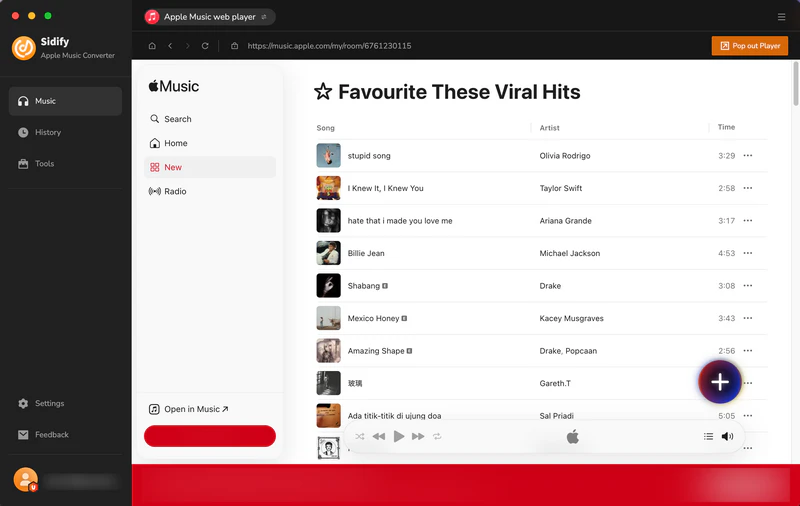Select the New tab in Apple Music
The height and width of the screenshot is (506, 800).
[210, 167]
